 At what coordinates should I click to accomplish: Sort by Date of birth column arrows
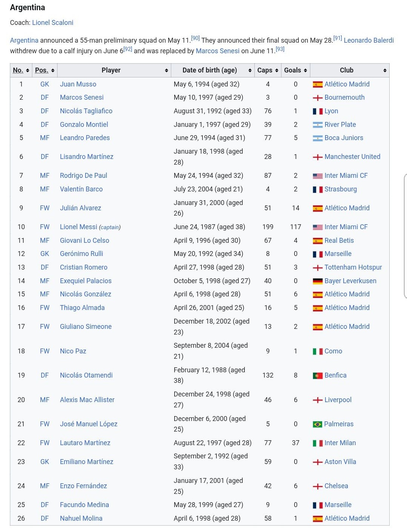point(250,71)
